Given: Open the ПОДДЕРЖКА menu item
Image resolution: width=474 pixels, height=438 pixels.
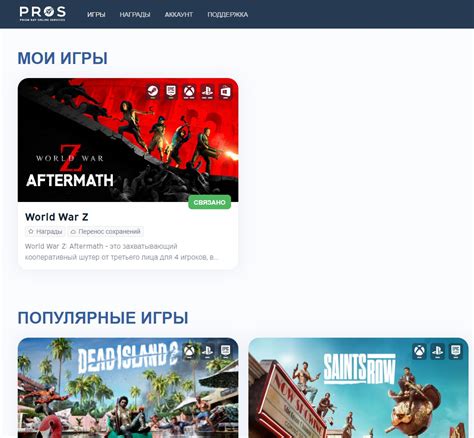Looking at the screenshot, I should 228,15.
